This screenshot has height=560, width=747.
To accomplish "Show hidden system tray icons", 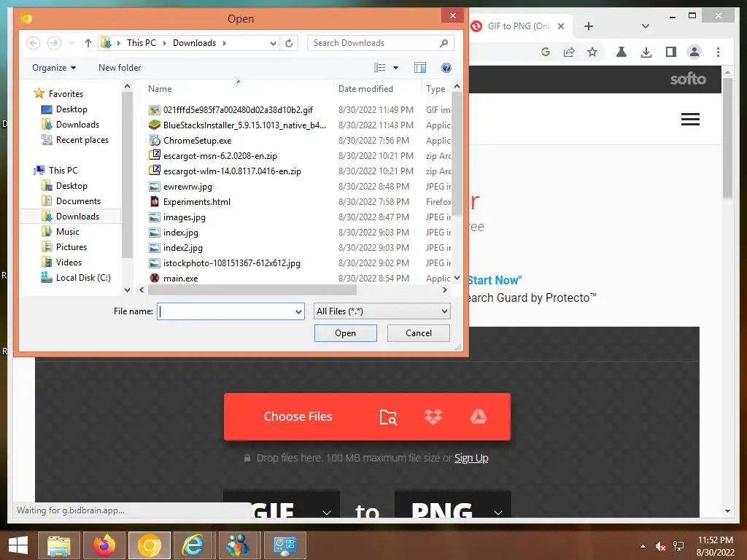I will (643, 546).
